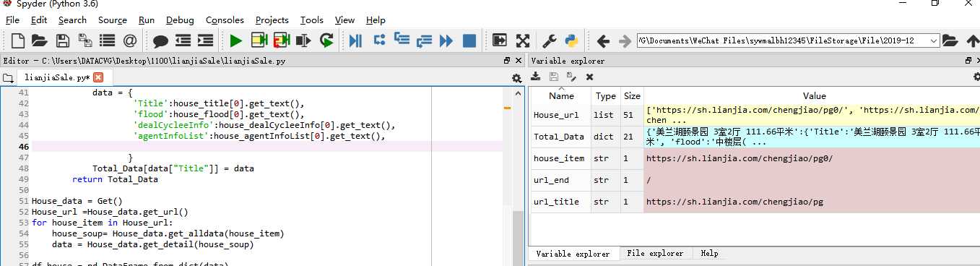
Task: Browse for a working directory
Action: pyautogui.click(x=950, y=40)
